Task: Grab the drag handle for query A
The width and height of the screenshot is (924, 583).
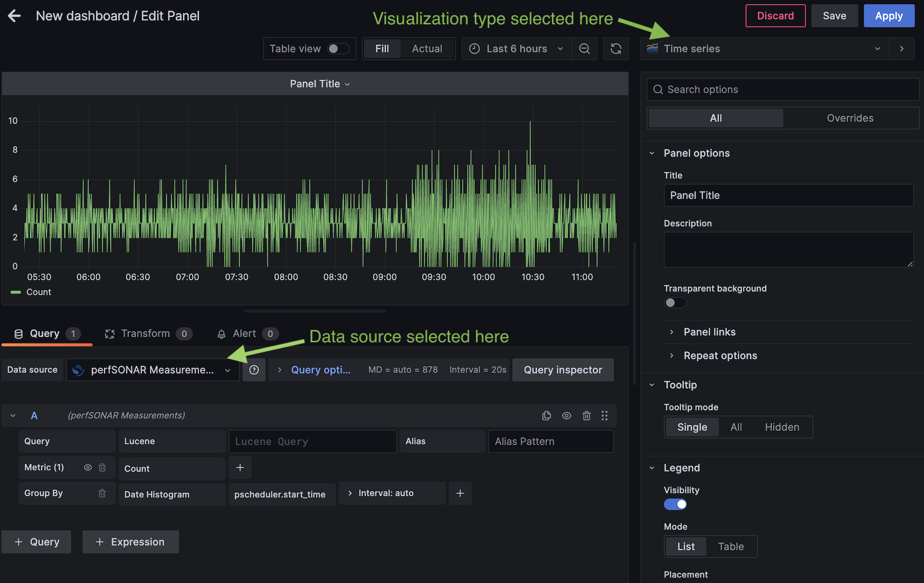Action: click(604, 416)
